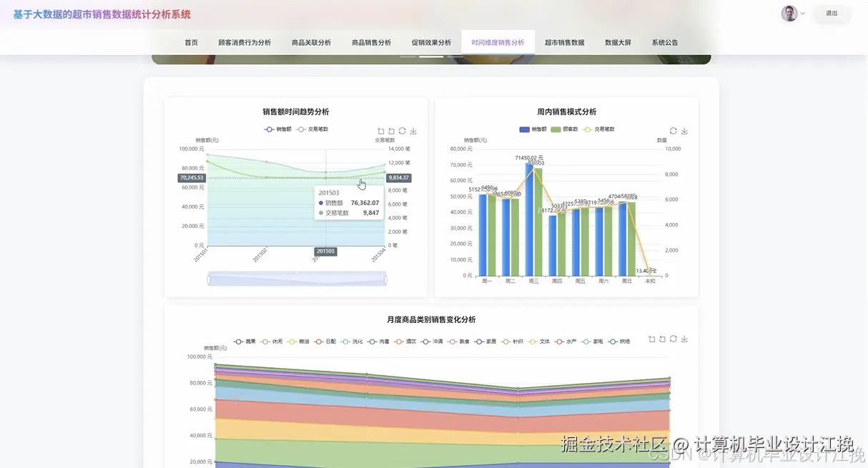Viewport: 868px width, 468px height.
Task: Toggle 酒饮 category in monthly chart legend
Action: tap(405, 342)
